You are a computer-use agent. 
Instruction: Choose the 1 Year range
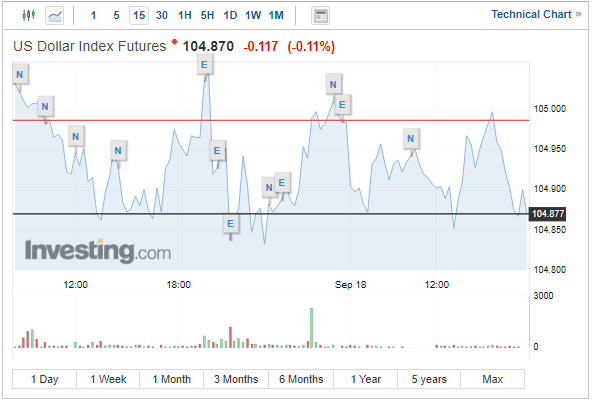365,379
